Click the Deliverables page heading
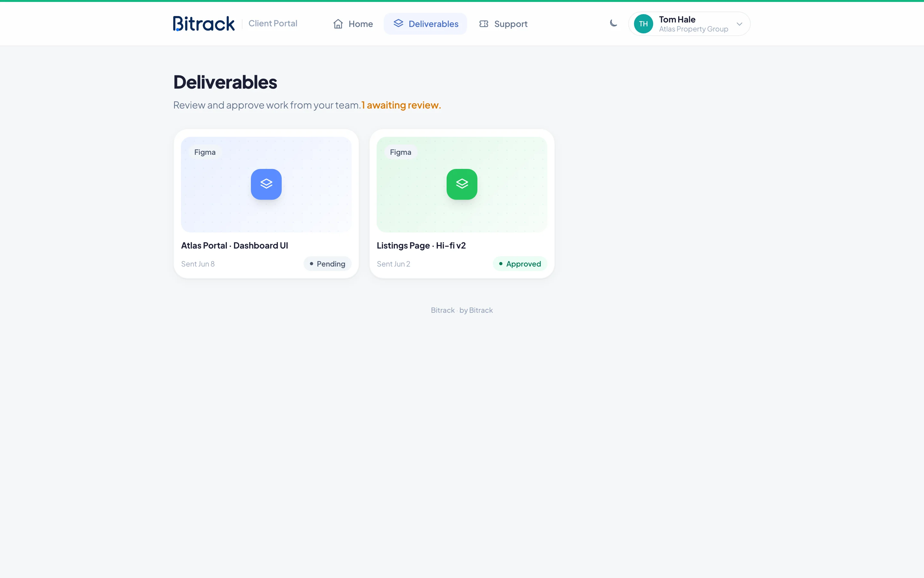 click(225, 82)
